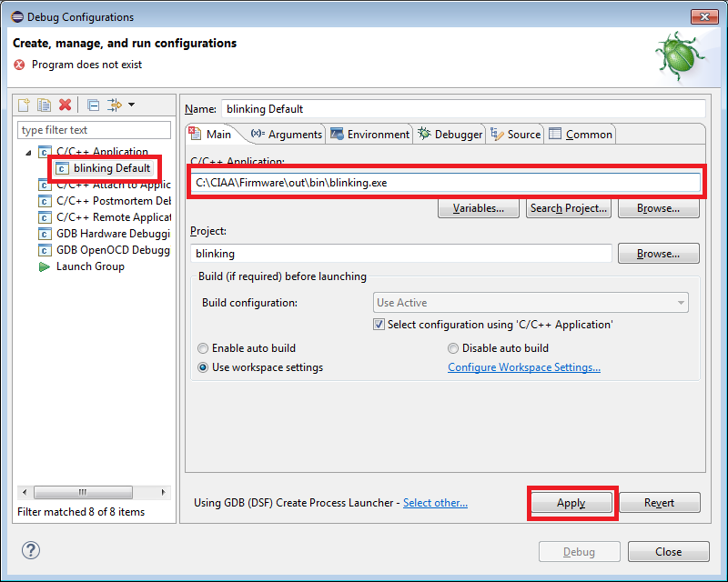This screenshot has height=582, width=728.
Task: Switch to the Debugger tab
Action: click(x=450, y=134)
